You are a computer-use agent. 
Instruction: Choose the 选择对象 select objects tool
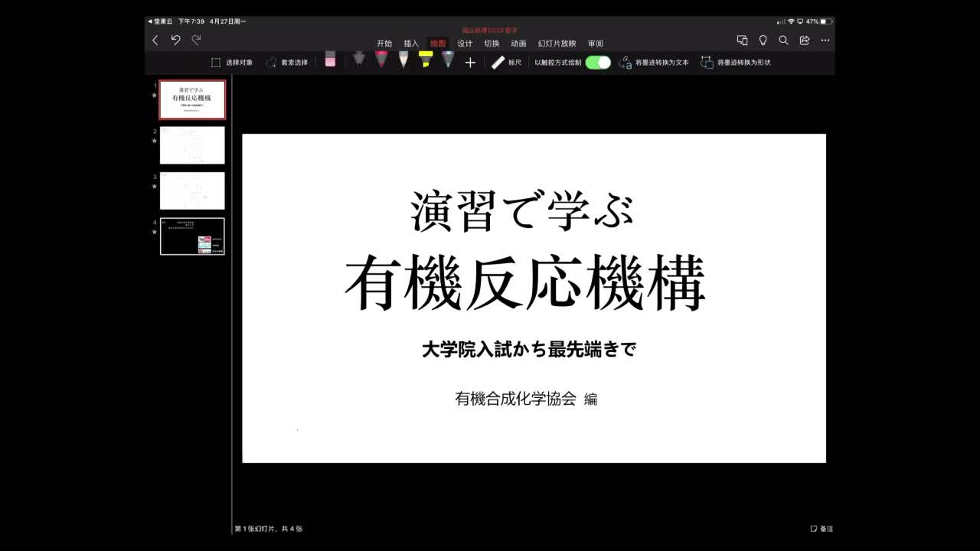(x=232, y=62)
